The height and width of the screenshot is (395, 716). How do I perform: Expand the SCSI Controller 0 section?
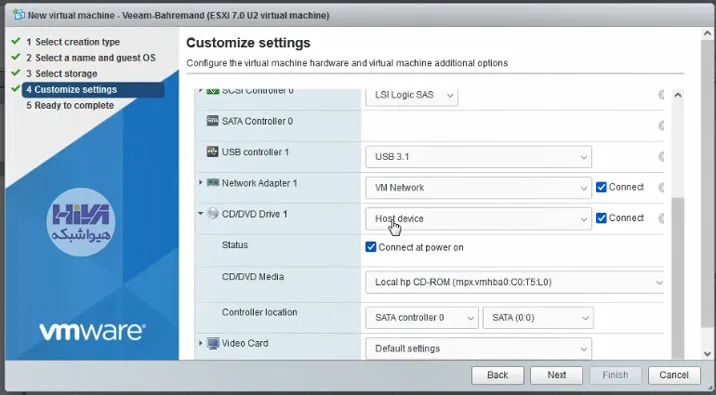coord(200,91)
